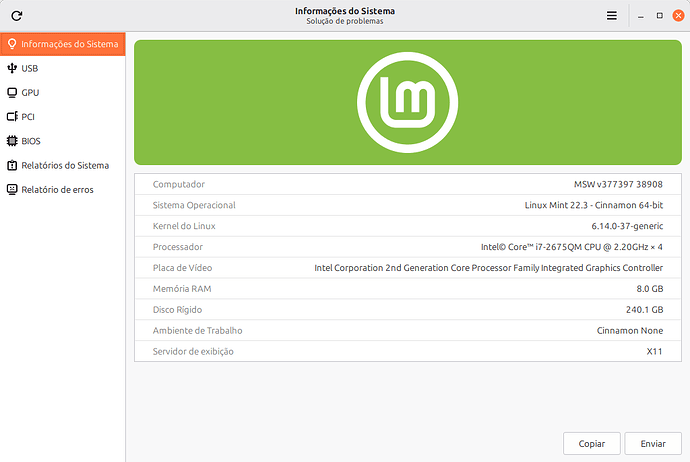Close the window with the orange button
Screen dimensions: 690x462
676,16
